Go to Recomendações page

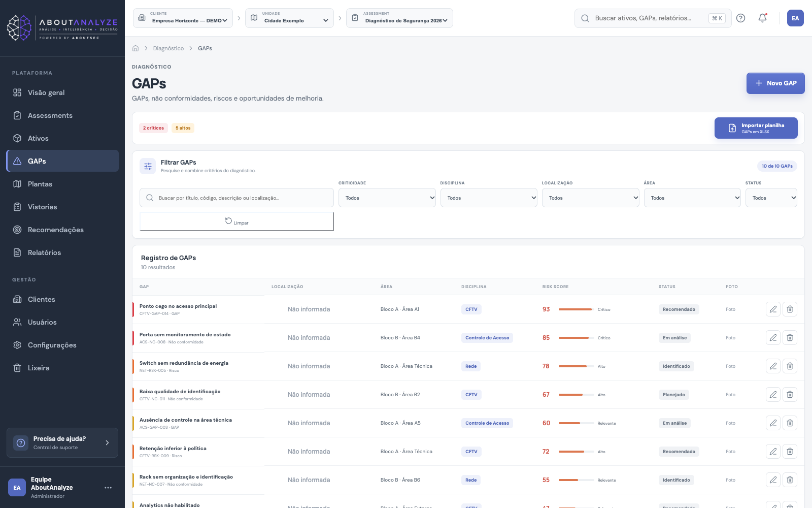(x=62, y=230)
